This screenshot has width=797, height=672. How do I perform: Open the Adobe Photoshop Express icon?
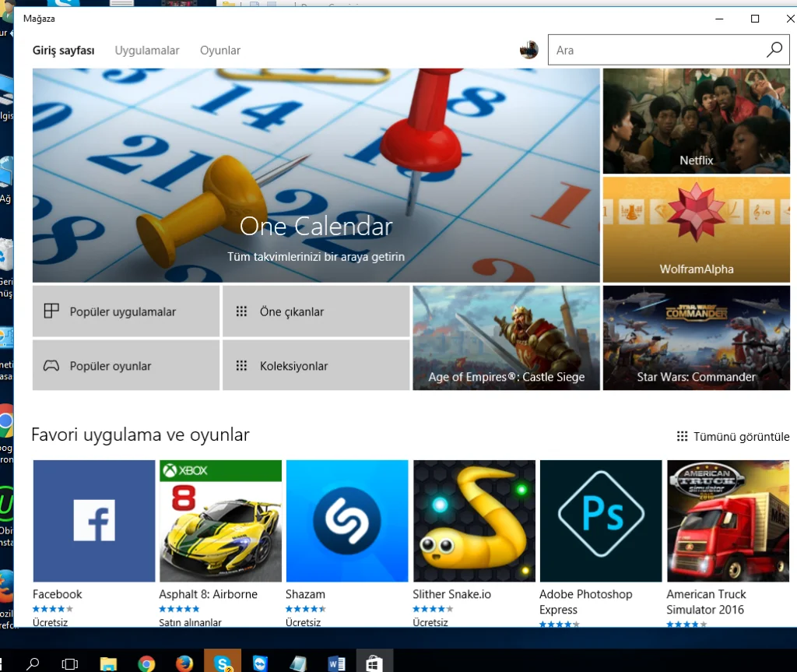tap(601, 521)
